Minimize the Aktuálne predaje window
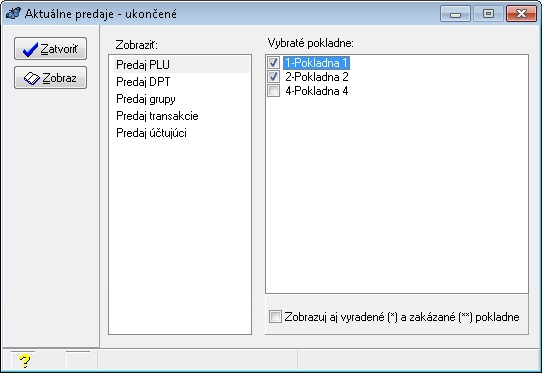 pos(455,14)
